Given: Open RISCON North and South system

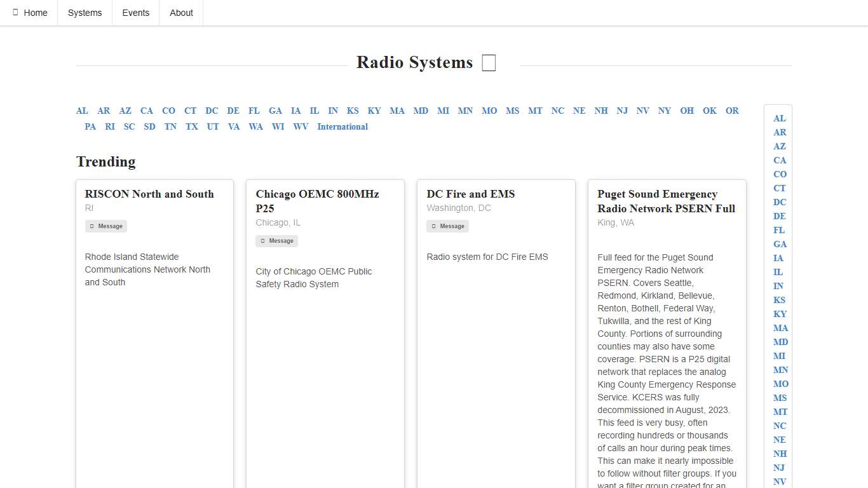Looking at the screenshot, I should 149,194.
